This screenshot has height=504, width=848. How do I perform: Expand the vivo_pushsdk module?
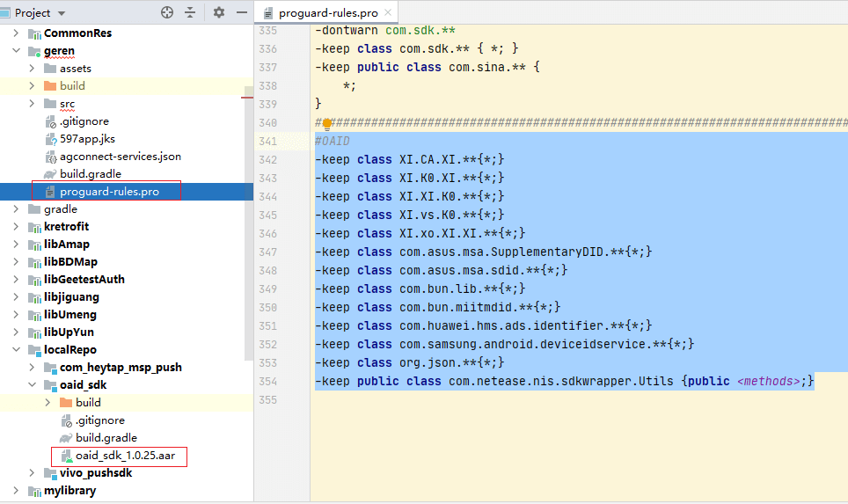tap(32, 472)
